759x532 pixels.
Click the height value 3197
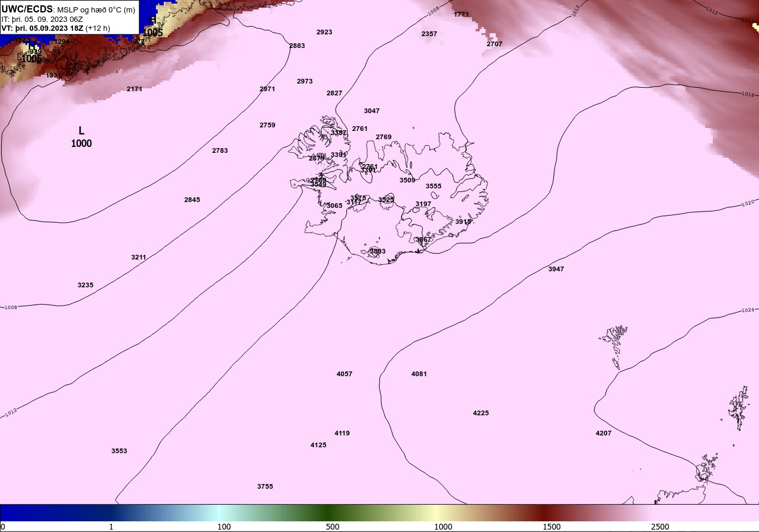(423, 204)
